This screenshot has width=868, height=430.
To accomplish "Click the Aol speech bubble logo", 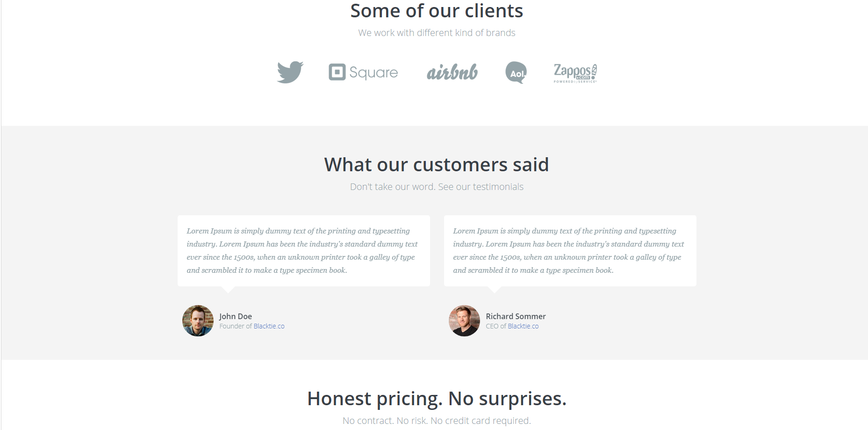I will [x=516, y=73].
